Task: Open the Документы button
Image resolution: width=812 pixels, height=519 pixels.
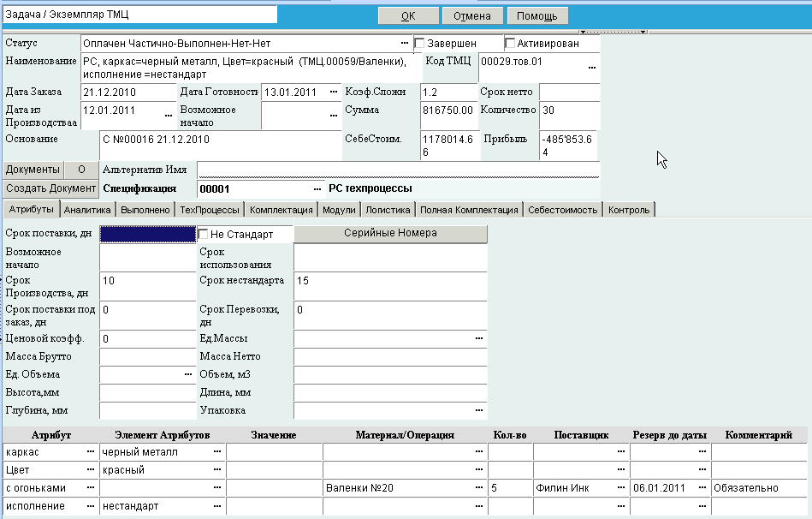Action: [x=33, y=170]
